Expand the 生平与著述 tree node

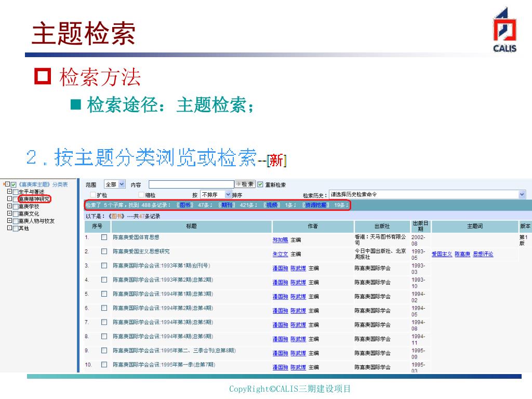[x=9, y=192]
